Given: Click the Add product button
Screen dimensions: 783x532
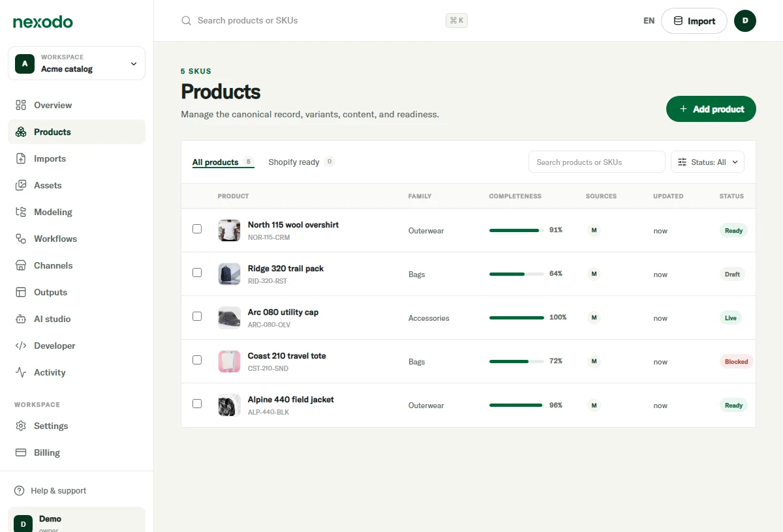Looking at the screenshot, I should tap(711, 109).
